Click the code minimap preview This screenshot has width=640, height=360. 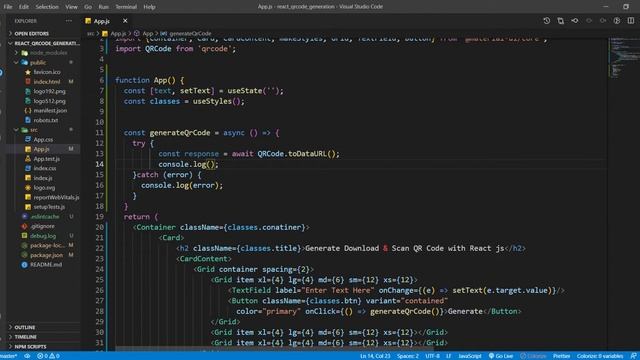624,57
